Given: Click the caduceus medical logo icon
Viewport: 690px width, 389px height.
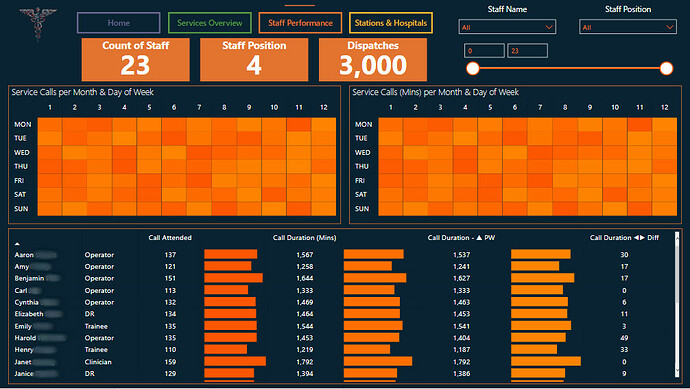Looking at the screenshot, I should pos(38,23).
